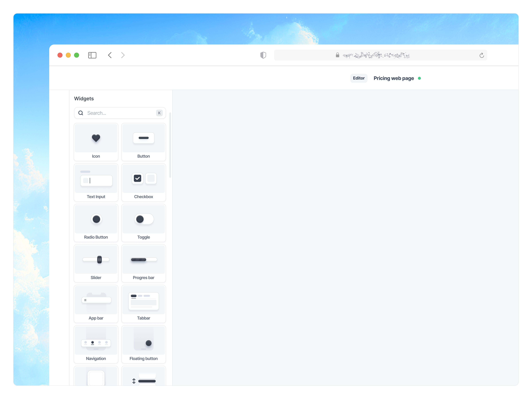Pick the Toggle widget card
The width and height of the screenshot is (532, 399).
coord(144,223)
